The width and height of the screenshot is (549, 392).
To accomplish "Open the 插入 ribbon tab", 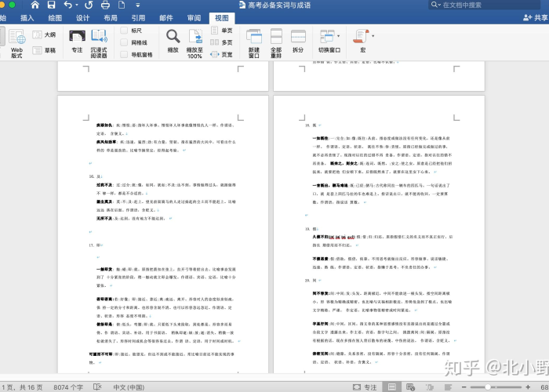I will (27, 18).
